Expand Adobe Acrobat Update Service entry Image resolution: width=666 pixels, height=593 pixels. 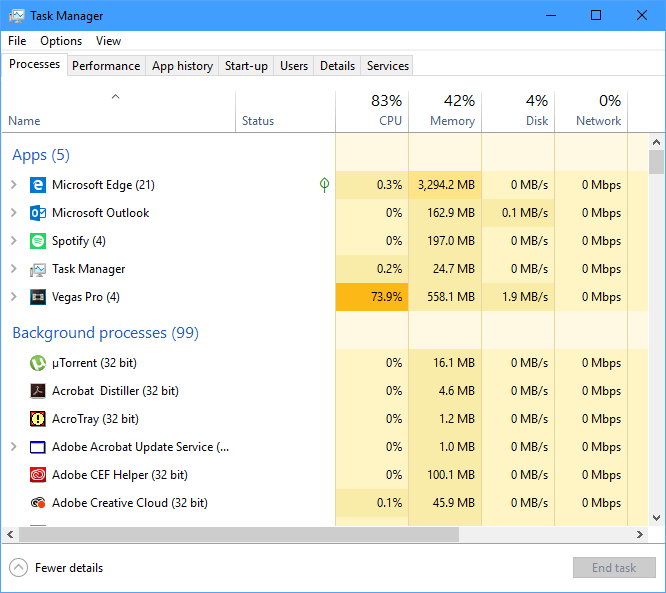click(x=14, y=447)
